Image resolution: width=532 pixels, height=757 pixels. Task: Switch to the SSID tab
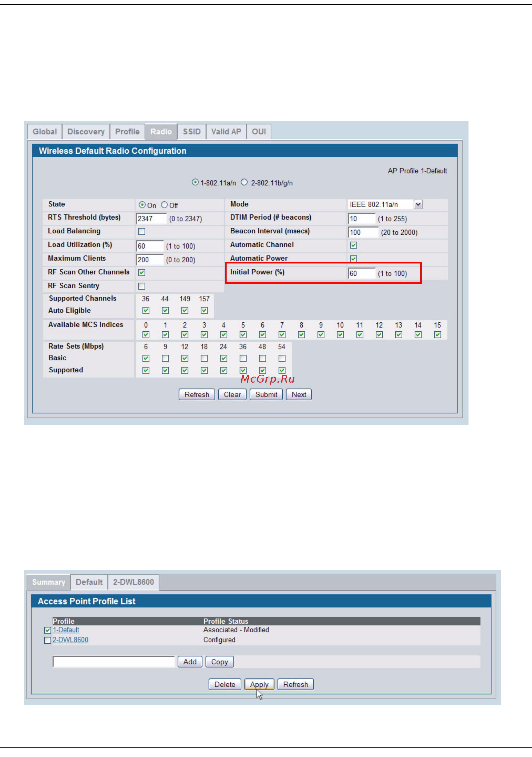(x=192, y=131)
